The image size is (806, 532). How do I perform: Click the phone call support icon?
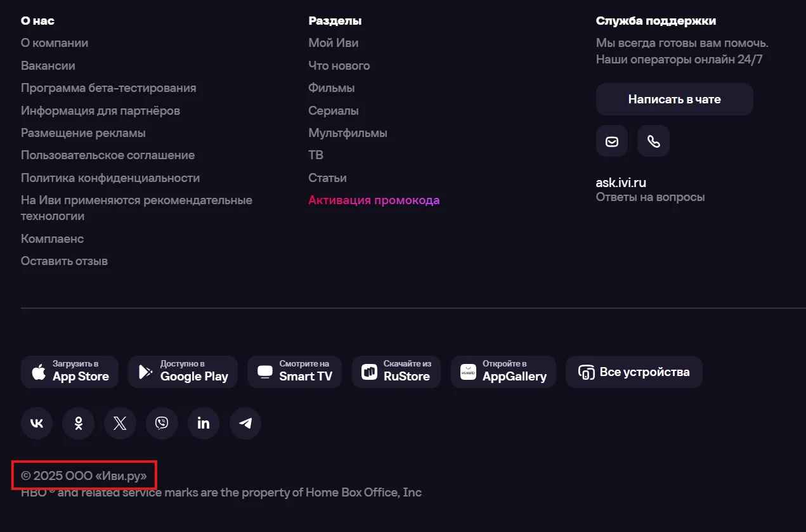(x=653, y=141)
